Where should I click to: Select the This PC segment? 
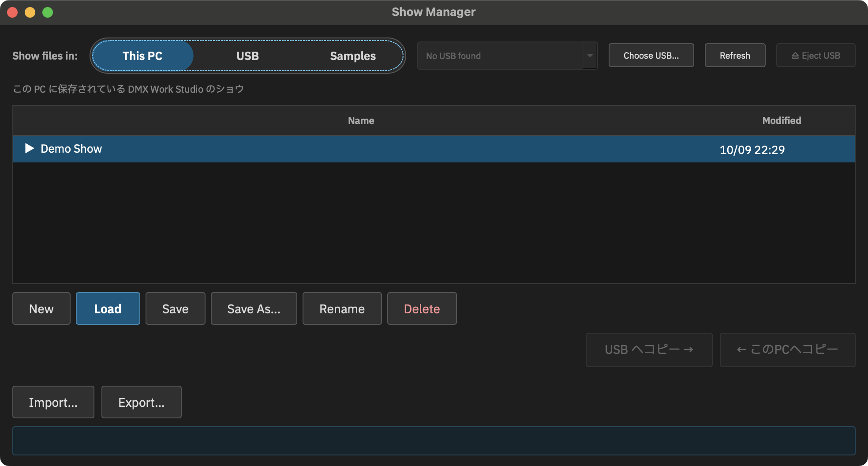[x=142, y=56]
